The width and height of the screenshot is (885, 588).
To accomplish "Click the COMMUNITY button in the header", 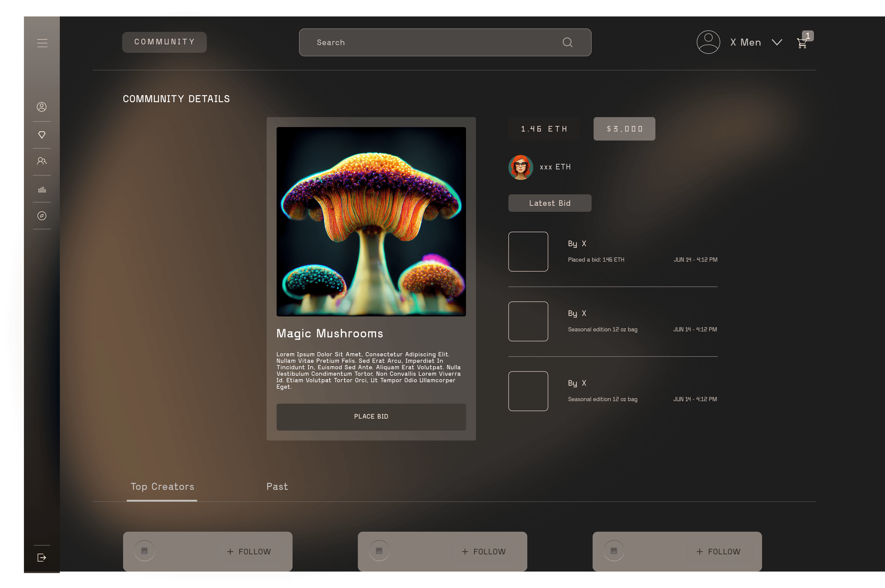I will [x=164, y=42].
